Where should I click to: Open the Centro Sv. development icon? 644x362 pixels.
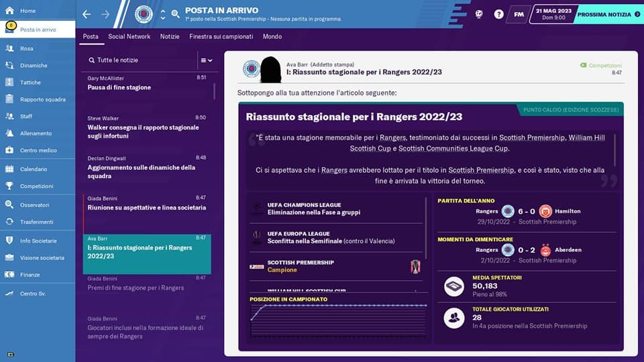coord(9,293)
